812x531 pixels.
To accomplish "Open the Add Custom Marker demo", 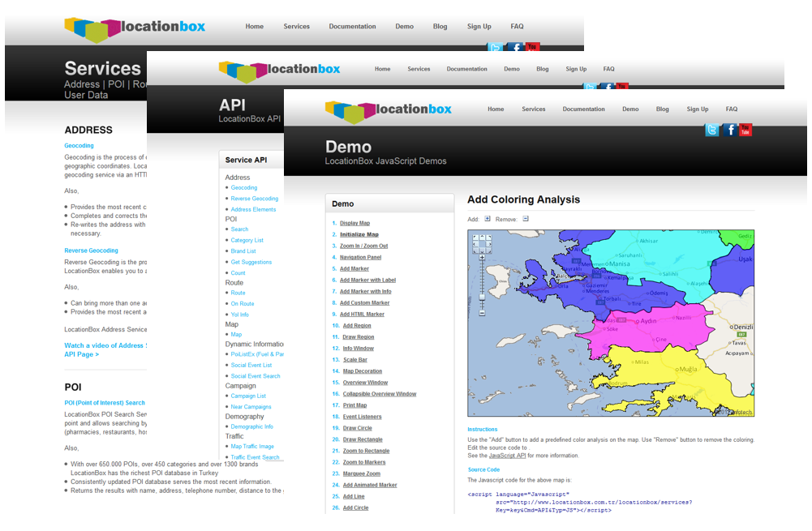I will [x=364, y=302].
